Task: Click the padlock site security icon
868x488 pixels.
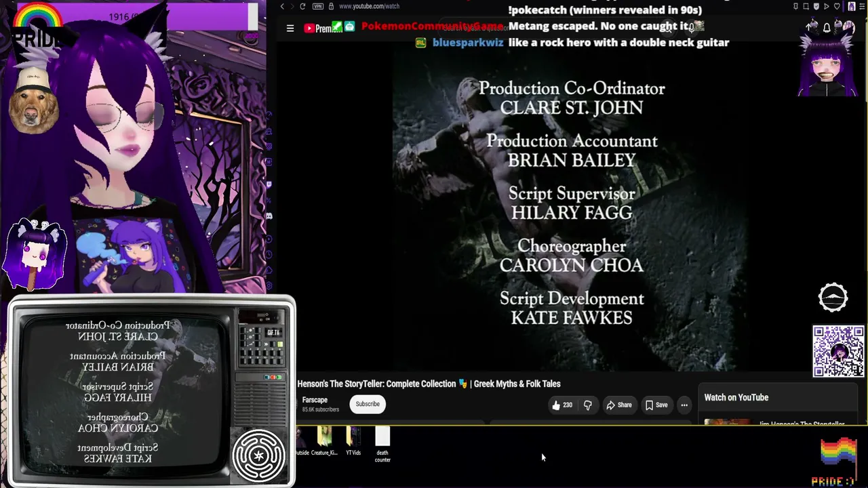Action: (331, 7)
